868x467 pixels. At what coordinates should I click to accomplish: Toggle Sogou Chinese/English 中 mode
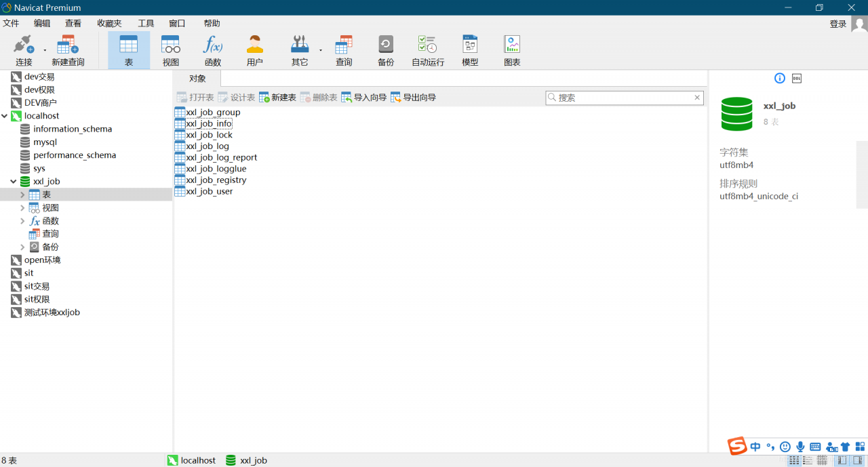coord(755,447)
